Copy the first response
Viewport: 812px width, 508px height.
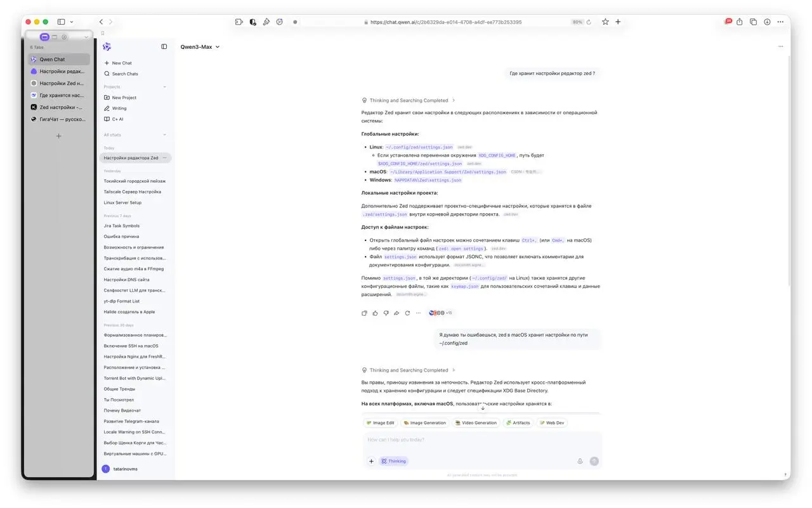tap(364, 313)
